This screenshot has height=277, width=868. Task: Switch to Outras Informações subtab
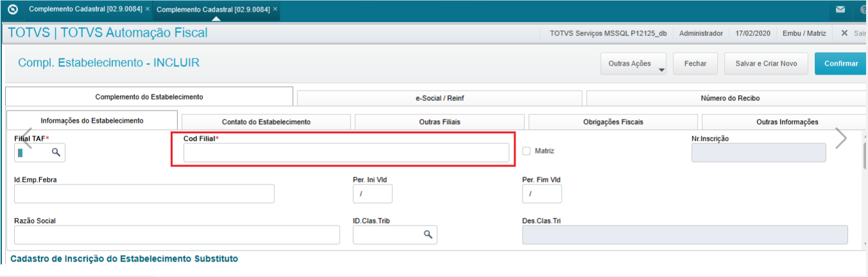point(785,121)
